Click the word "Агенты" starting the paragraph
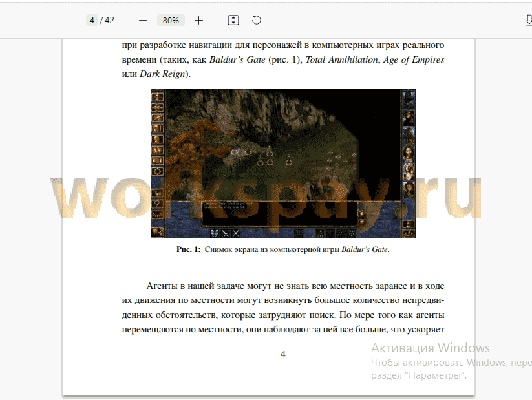 tap(162, 286)
